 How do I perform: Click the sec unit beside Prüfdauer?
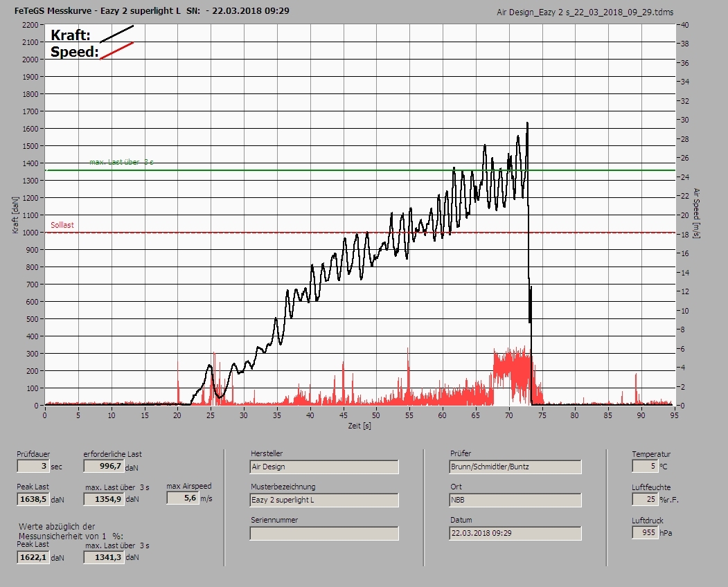tap(57, 467)
